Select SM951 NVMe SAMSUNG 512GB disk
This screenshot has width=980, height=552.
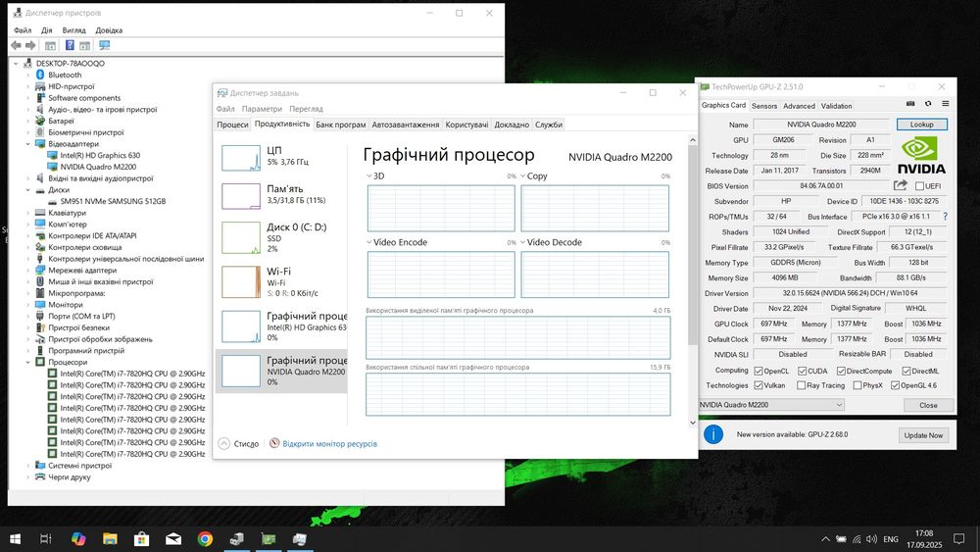click(113, 201)
